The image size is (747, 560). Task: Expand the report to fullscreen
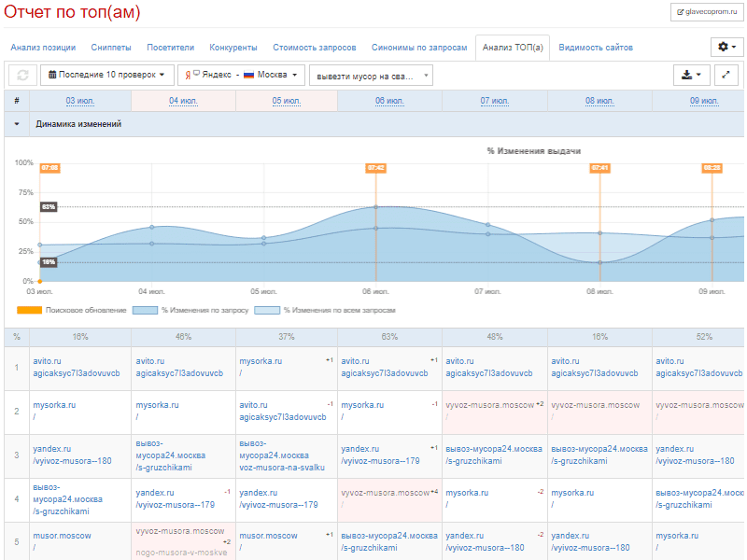point(726,76)
